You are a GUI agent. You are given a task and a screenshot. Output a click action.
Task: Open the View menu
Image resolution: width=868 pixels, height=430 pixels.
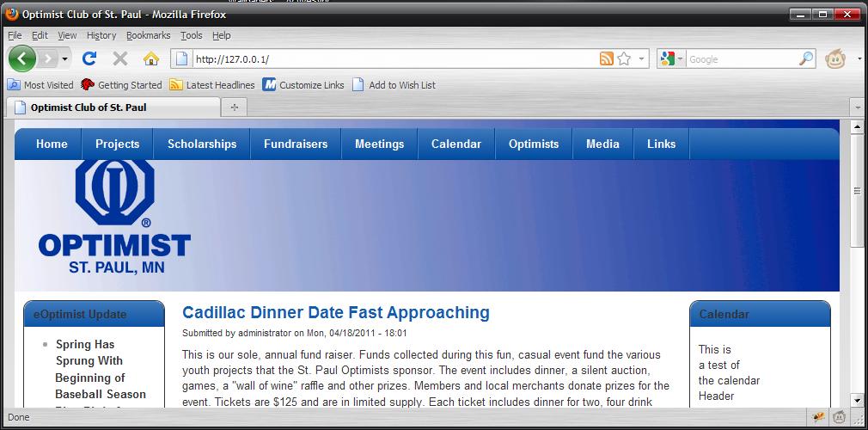coord(68,35)
